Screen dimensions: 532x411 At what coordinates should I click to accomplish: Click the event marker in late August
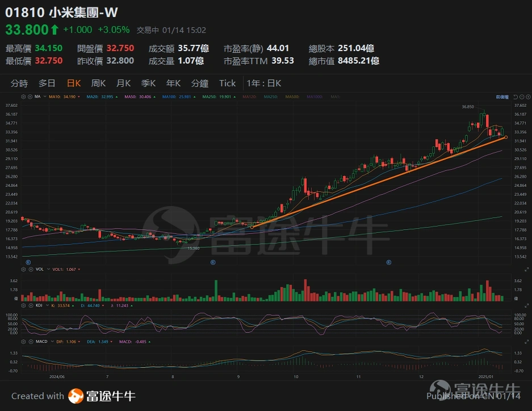(x=213, y=262)
